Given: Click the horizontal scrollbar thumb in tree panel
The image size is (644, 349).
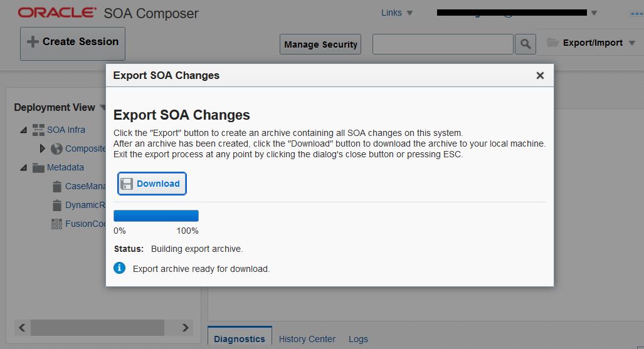Looking at the screenshot, I should point(98,328).
